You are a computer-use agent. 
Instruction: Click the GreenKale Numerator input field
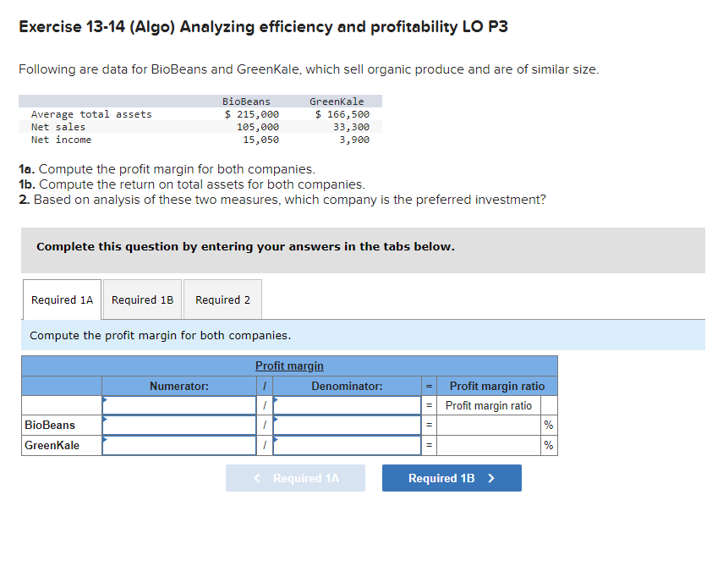coord(178,445)
